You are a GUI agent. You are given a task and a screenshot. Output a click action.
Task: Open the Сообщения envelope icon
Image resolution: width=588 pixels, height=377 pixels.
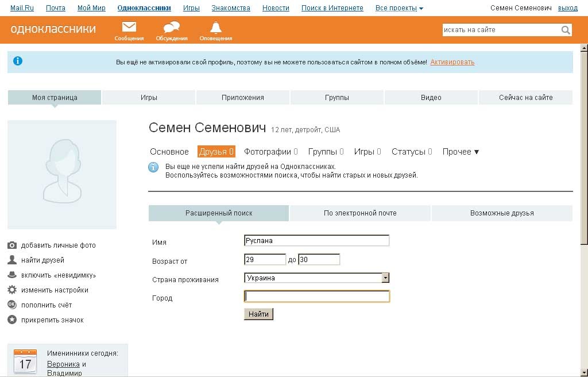pos(129,27)
